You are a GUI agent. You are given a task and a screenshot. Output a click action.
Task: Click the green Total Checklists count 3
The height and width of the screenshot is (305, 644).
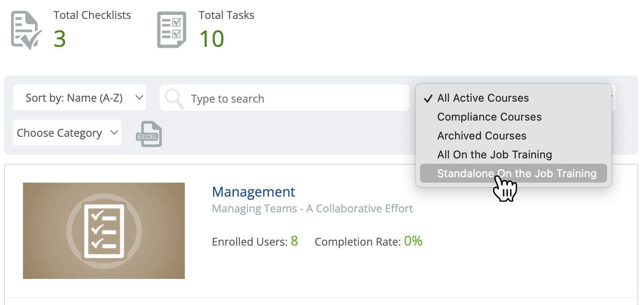point(60,39)
